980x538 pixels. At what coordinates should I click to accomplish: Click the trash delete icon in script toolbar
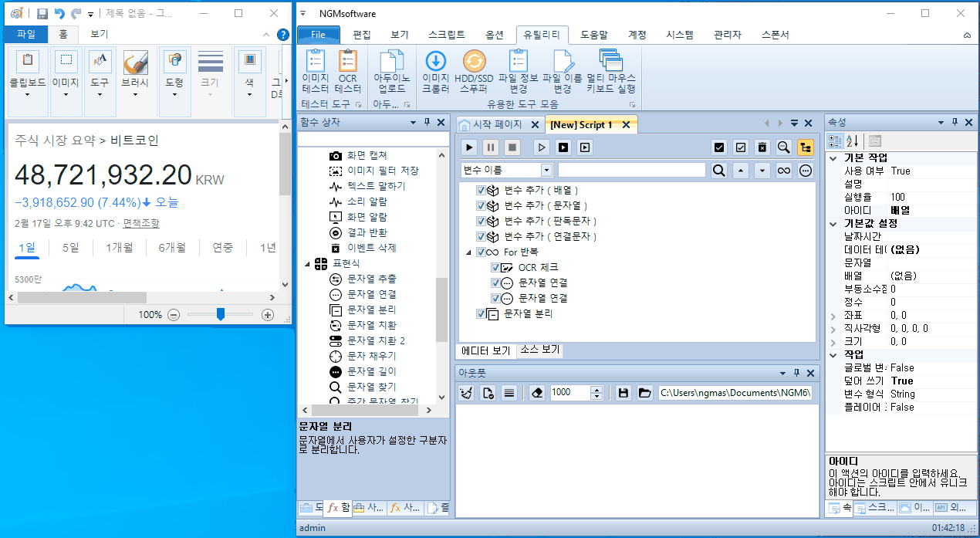(x=762, y=147)
